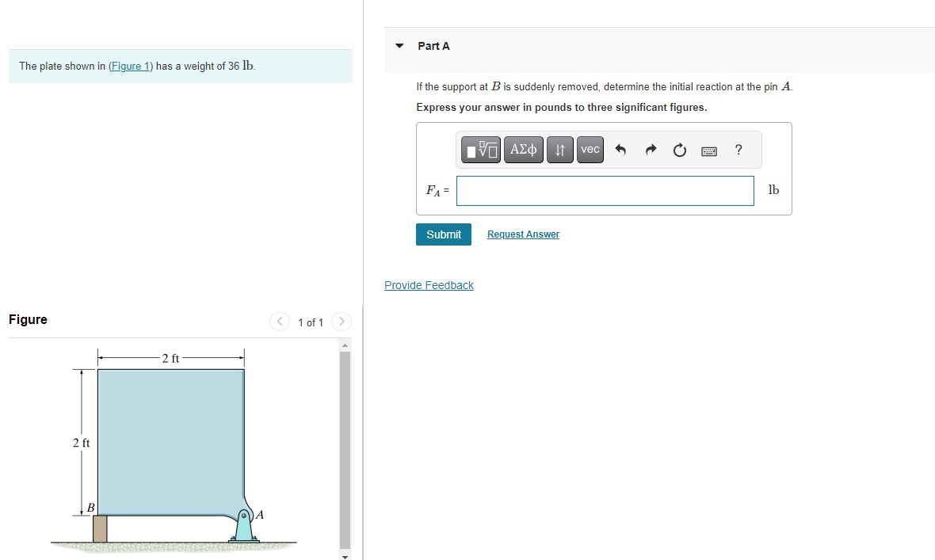Click the FA answer input field
Image resolution: width=935 pixels, height=560 pixels.
pos(605,191)
